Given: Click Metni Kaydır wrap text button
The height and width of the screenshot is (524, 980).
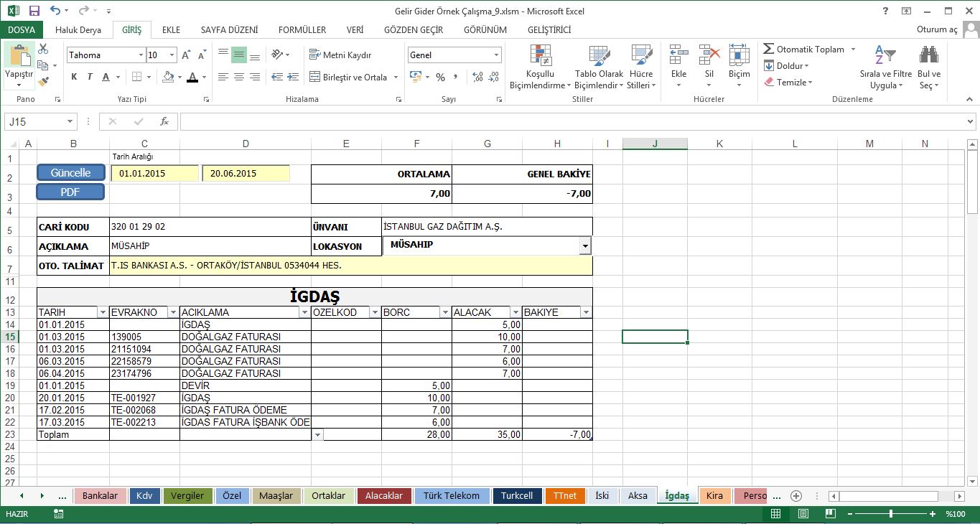Looking at the screenshot, I should (340, 55).
